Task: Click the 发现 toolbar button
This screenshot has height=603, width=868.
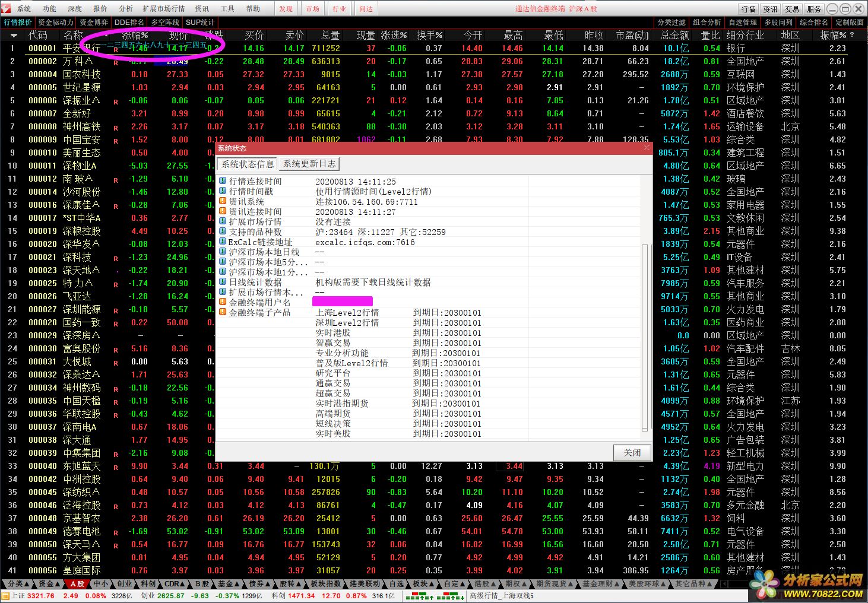Action: coord(286,9)
